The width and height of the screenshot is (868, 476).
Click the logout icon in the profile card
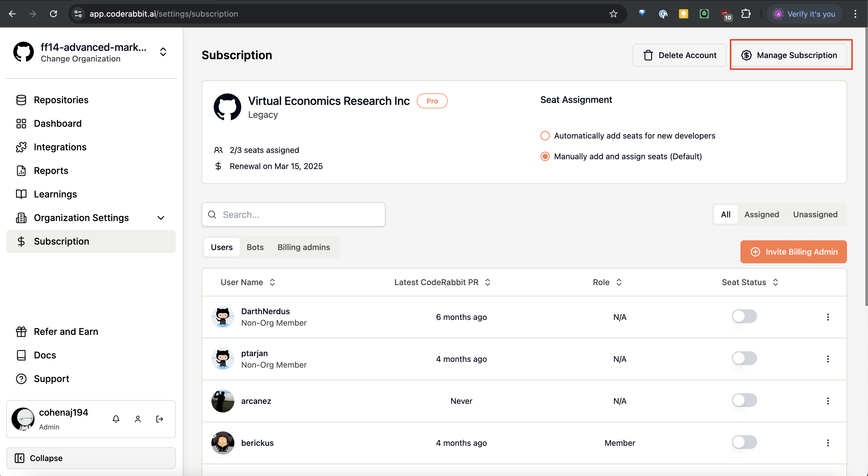(159, 419)
